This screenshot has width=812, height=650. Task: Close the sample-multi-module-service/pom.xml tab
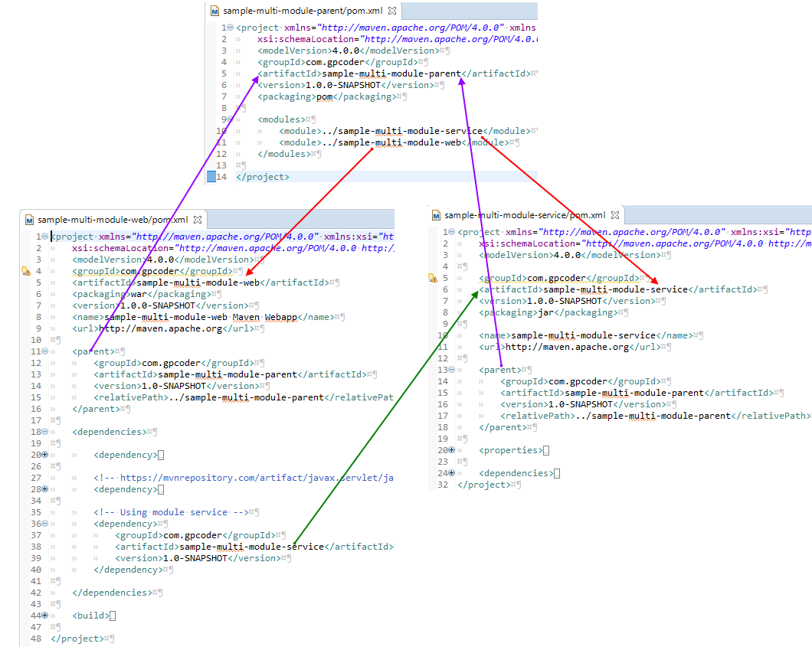614,216
